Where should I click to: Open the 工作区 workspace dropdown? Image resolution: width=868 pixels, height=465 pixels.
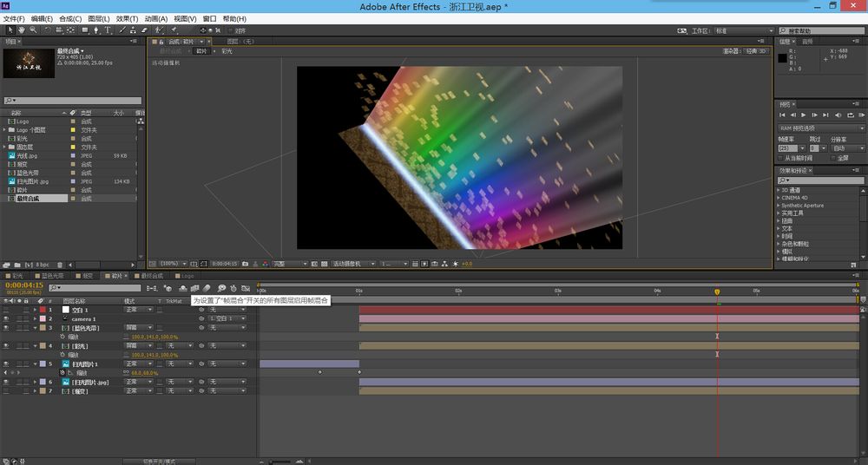(x=742, y=30)
